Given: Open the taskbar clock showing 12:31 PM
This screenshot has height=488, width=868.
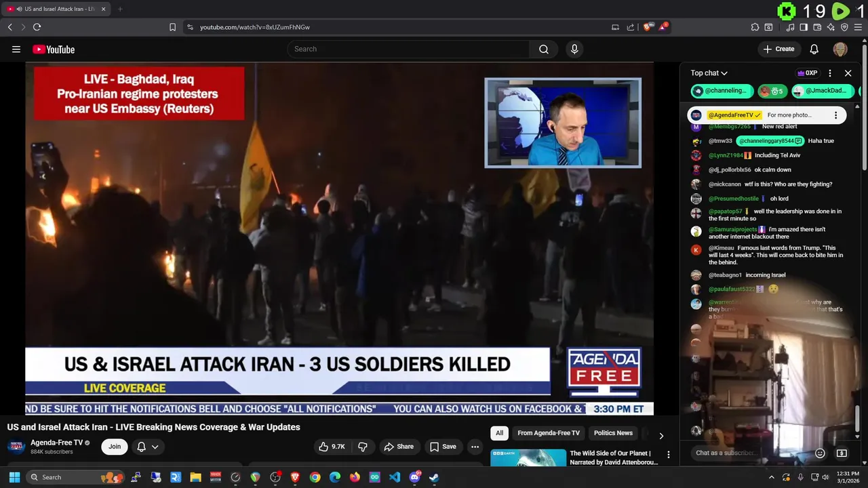Looking at the screenshot, I should (848, 477).
